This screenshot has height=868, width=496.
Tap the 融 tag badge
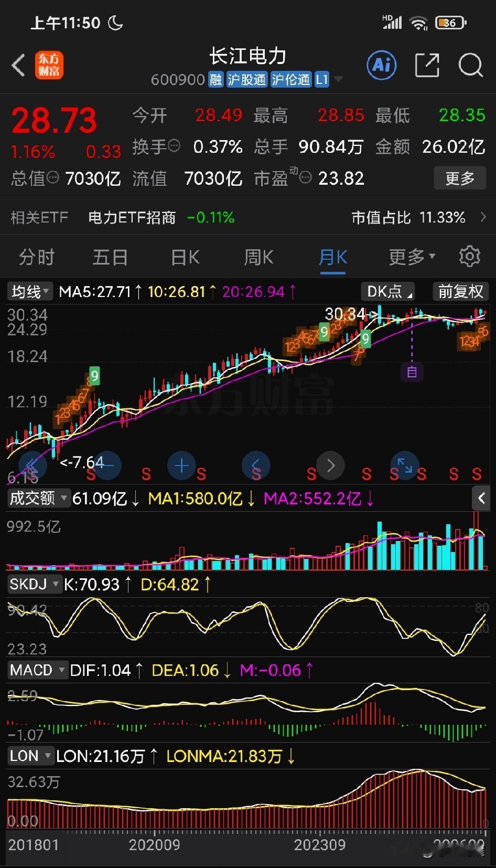click(215, 80)
